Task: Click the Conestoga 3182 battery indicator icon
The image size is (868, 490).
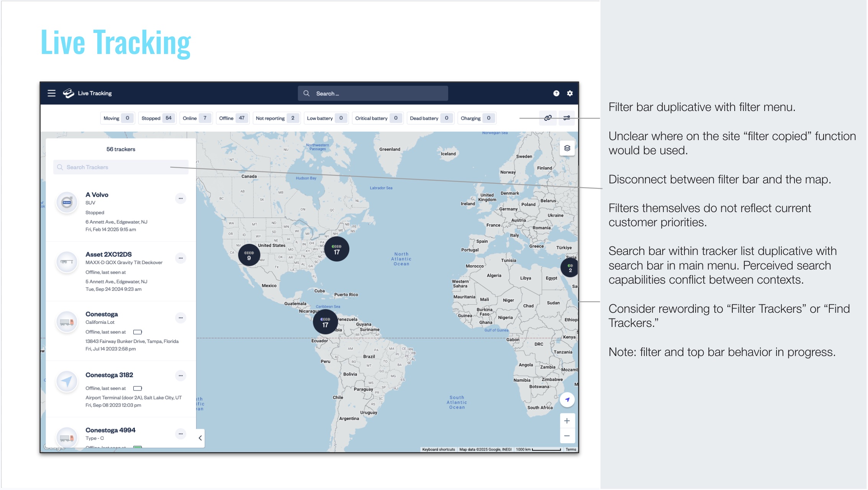Action: (138, 388)
